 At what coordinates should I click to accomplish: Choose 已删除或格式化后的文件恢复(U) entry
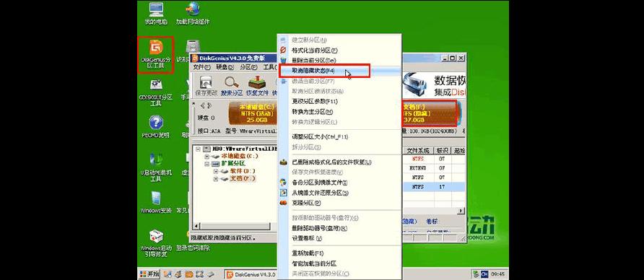point(339,162)
